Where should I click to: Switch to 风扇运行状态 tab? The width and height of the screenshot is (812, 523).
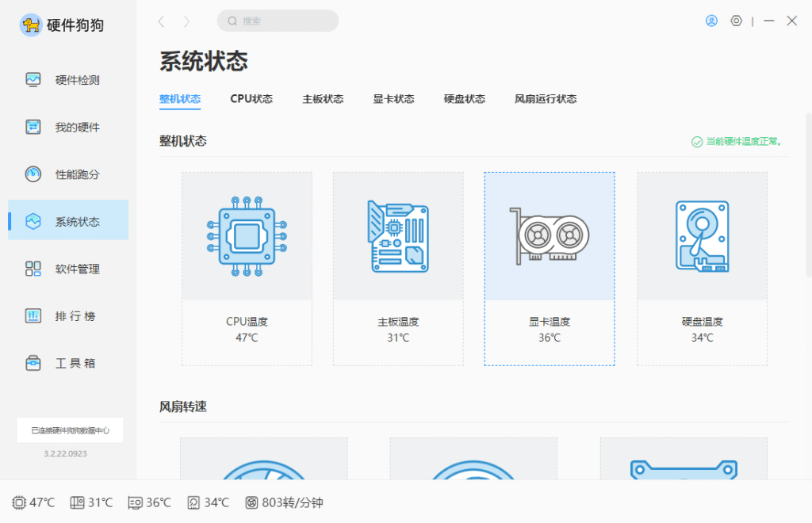(546, 99)
